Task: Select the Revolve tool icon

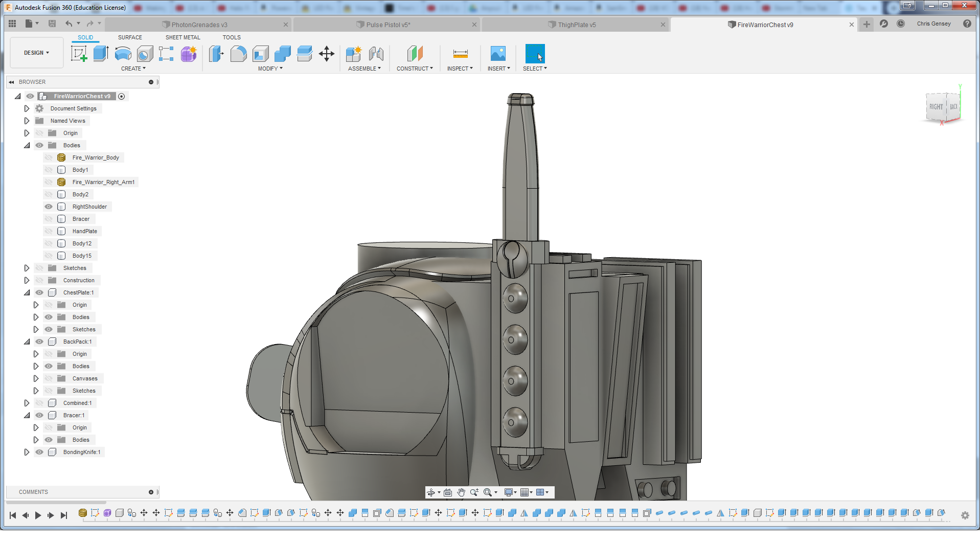Action: 123,54
